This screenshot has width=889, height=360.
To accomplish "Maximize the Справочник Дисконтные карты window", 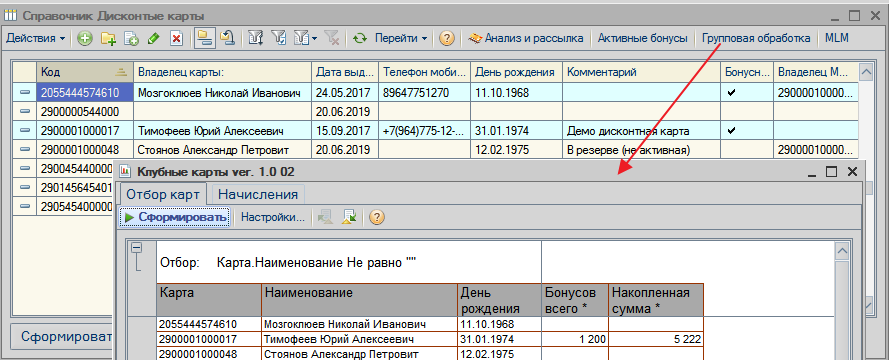I will pyautogui.click(x=854, y=15).
